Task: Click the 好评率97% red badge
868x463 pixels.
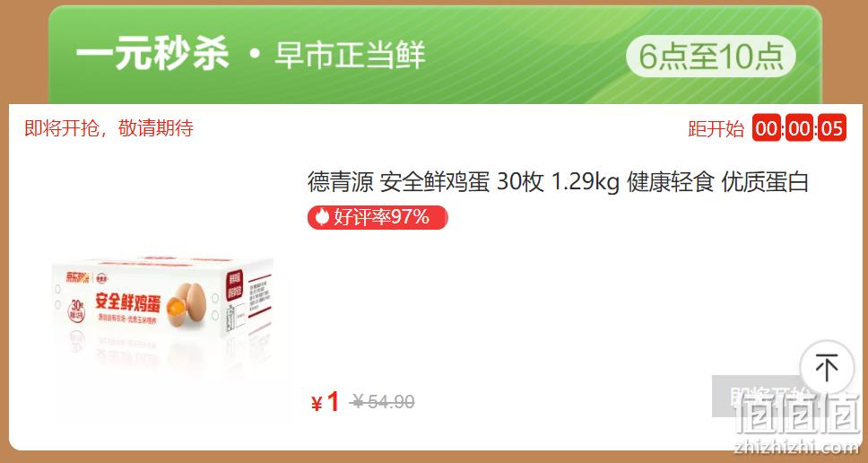Action: [x=378, y=217]
